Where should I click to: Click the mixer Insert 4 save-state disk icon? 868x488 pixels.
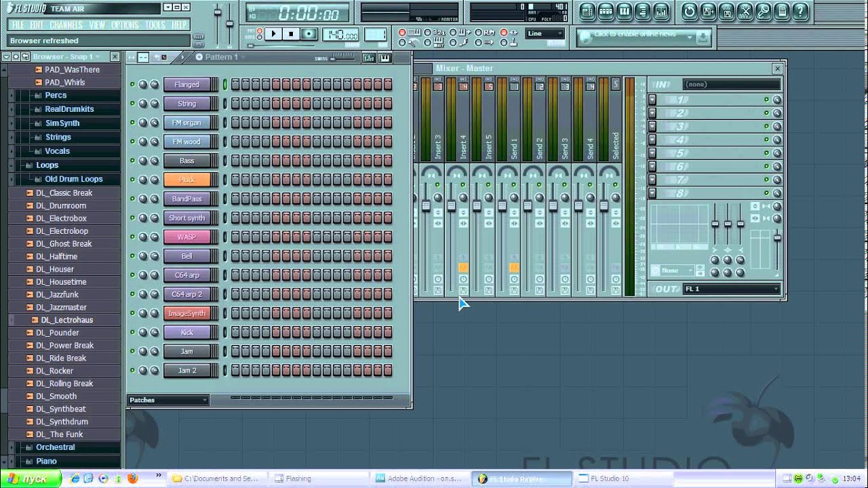coord(463,290)
